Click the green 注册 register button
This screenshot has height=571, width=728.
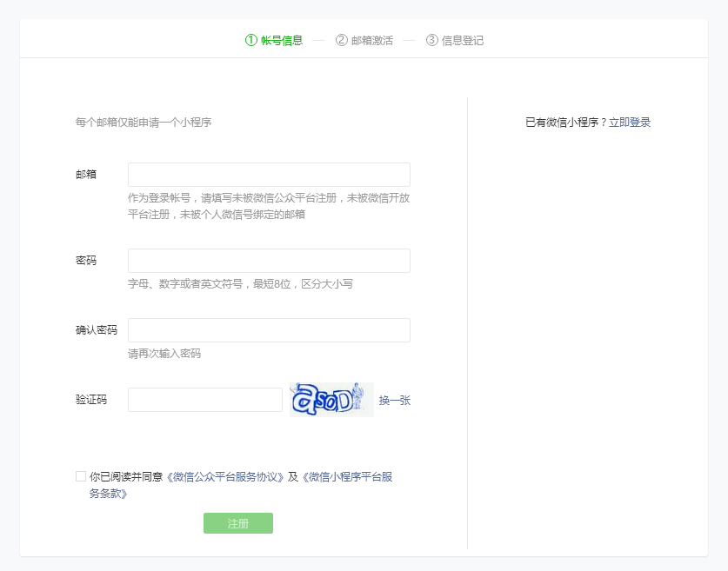238,523
